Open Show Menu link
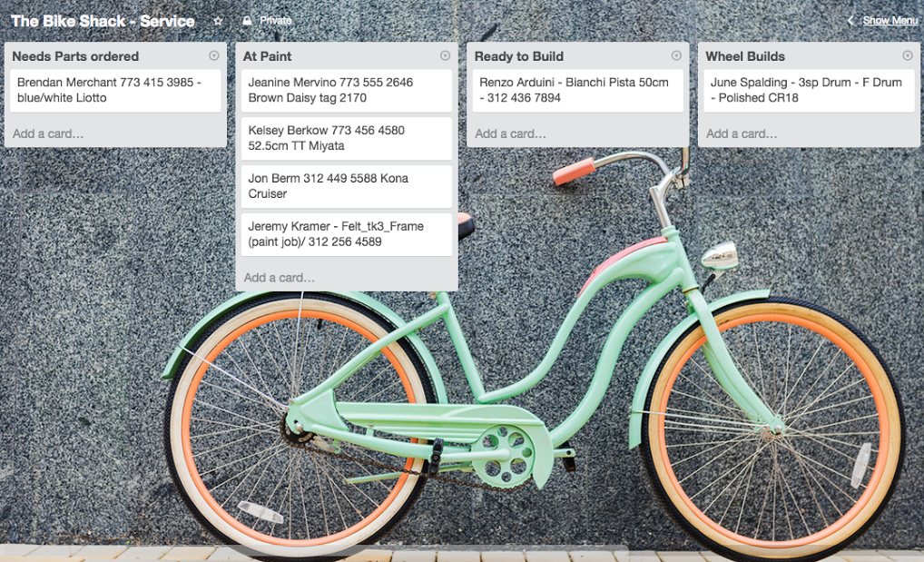924x562 pixels. click(x=890, y=21)
